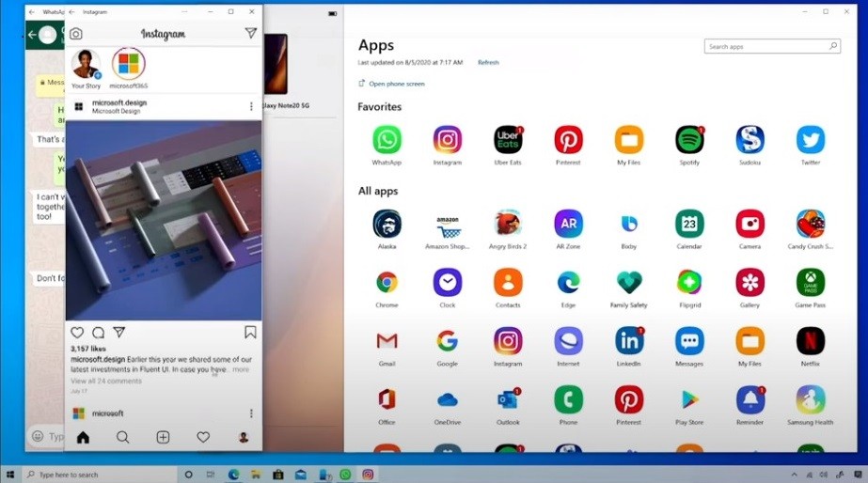The image size is (868, 483).
Task: Open the Phone app
Action: click(569, 400)
